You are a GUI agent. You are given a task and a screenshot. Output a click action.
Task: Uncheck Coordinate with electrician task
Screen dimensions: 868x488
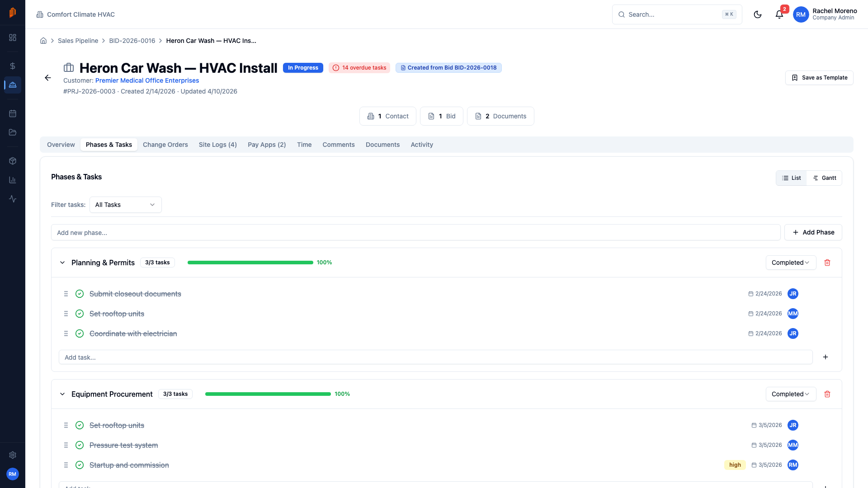[x=80, y=333]
